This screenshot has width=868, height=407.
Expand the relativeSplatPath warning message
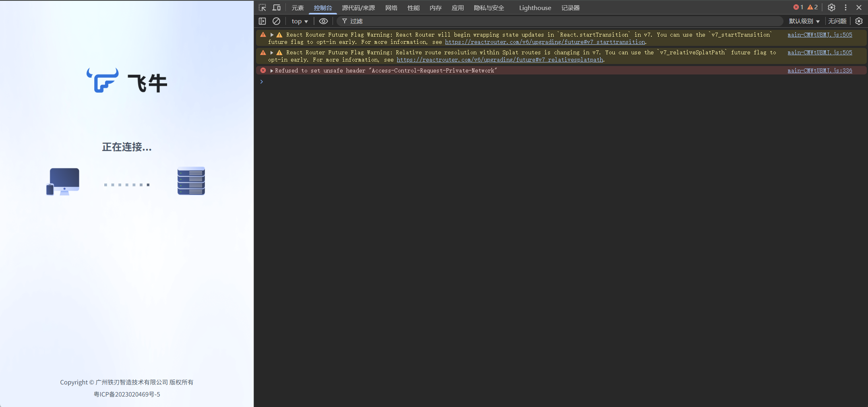point(272,53)
